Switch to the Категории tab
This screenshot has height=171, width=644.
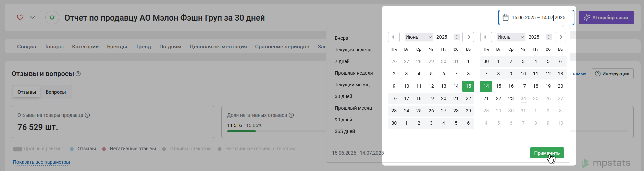point(85,46)
